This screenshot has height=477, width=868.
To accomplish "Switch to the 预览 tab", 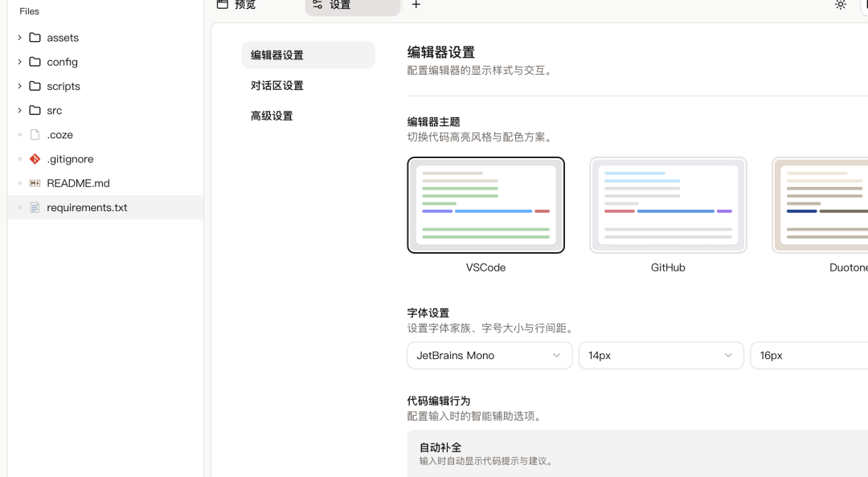I will coord(244,5).
